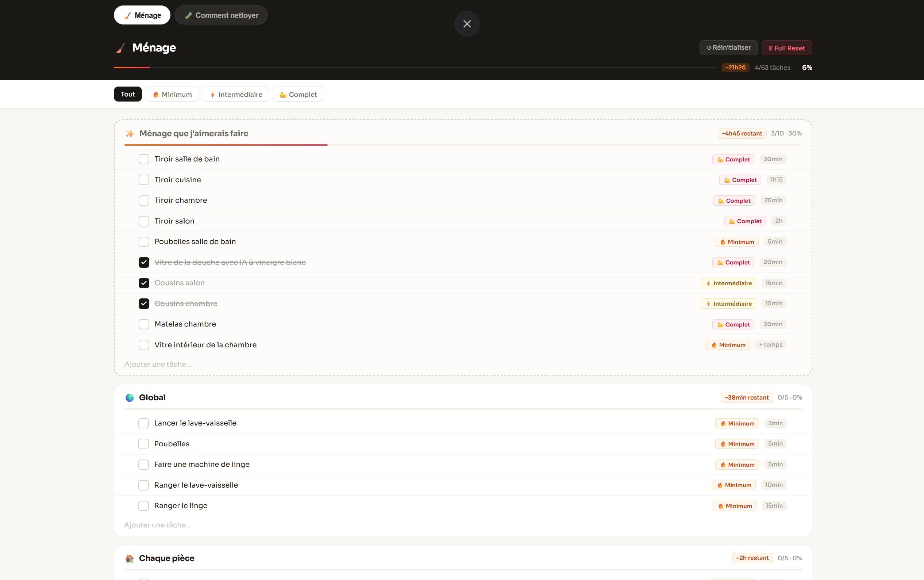
Task: Click the Complet tag on Matelas chambre
Action: pos(733,324)
